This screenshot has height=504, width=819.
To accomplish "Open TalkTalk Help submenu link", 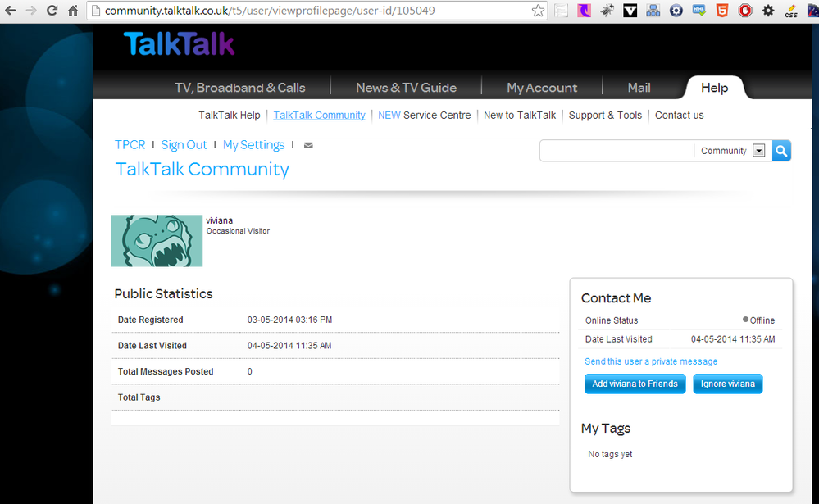I will tap(230, 116).
